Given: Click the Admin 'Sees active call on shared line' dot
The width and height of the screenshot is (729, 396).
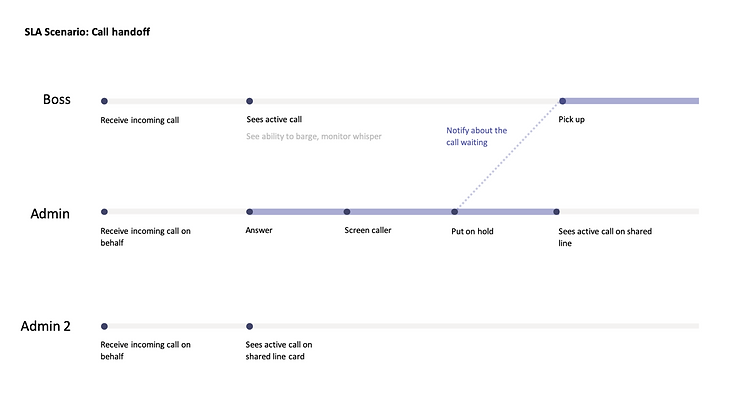Looking at the screenshot, I should (x=557, y=211).
